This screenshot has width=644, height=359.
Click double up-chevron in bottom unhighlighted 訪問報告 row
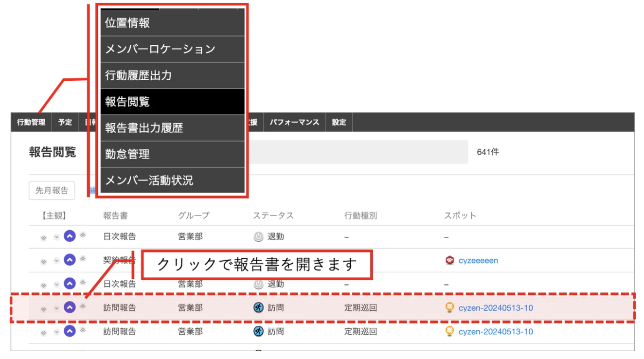[x=83, y=330]
